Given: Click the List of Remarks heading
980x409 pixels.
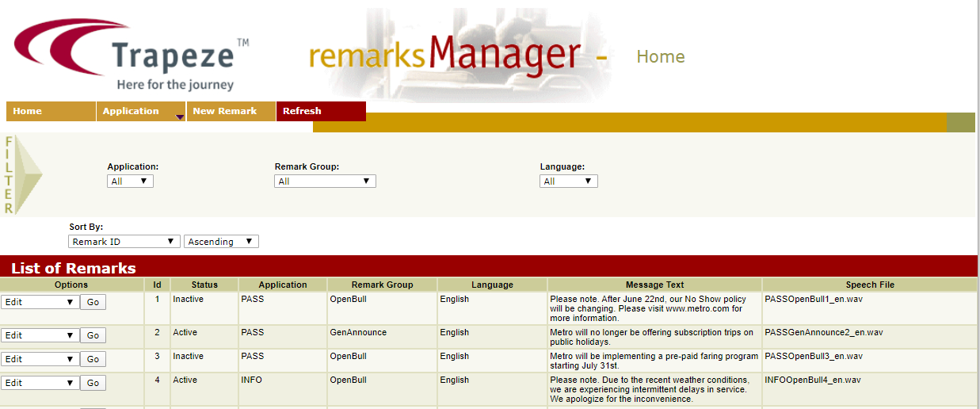Looking at the screenshot, I should (x=74, y=268).
